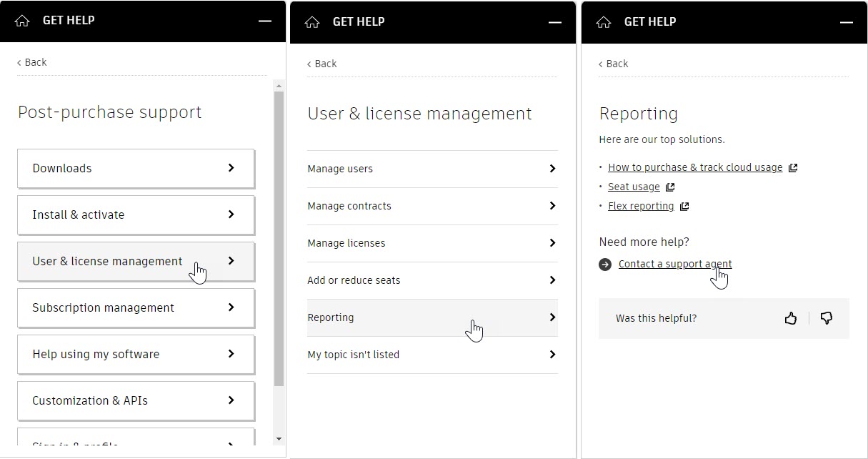
Task: Select the User & license management button
Action: (x=136, y=261)
